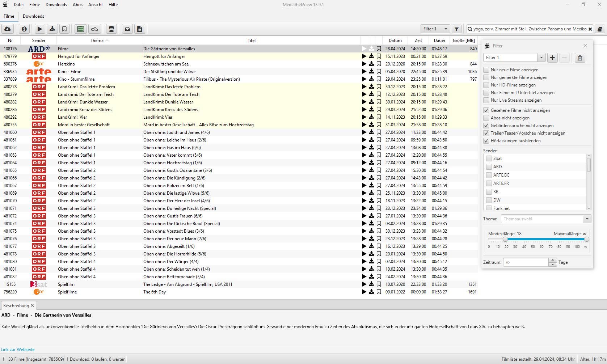Check the ARTE.DE sender checkbox

click(x=489, y=175)
